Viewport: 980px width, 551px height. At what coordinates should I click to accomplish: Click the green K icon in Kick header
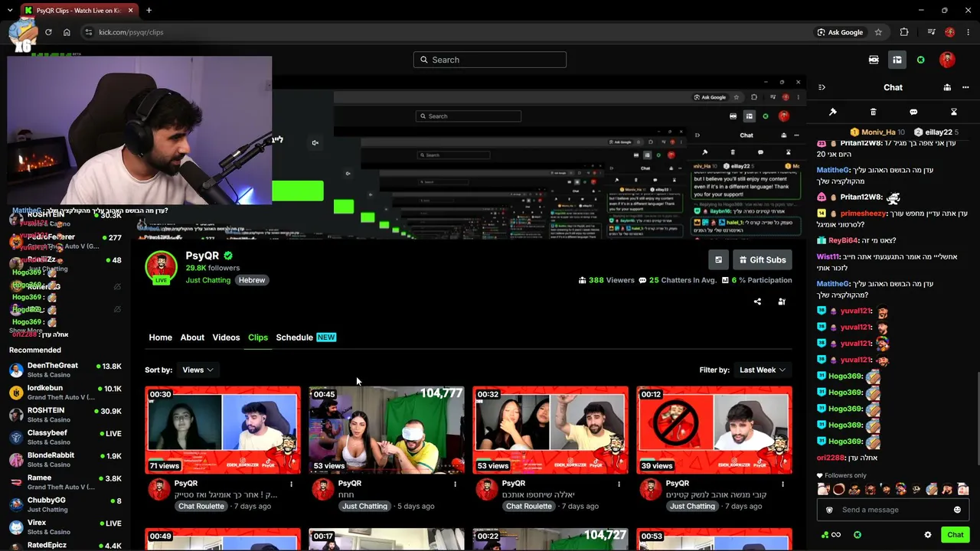pyautogui.click(x=920, y=60)
